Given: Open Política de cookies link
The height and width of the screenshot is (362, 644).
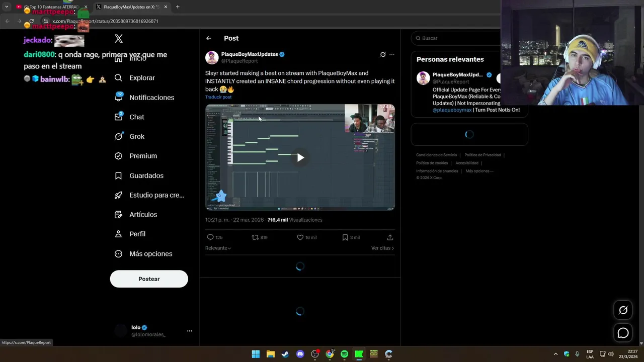Looking at the screenshot, I should point(432,163).
